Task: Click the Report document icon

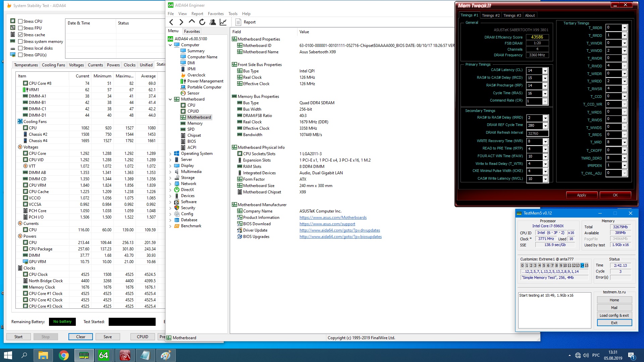Action: [238, 22]
